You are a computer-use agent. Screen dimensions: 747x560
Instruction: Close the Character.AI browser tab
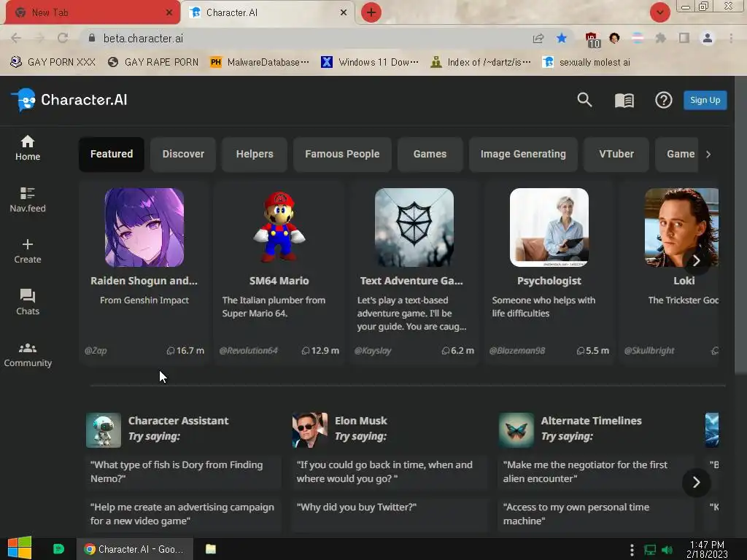(343, 12)
